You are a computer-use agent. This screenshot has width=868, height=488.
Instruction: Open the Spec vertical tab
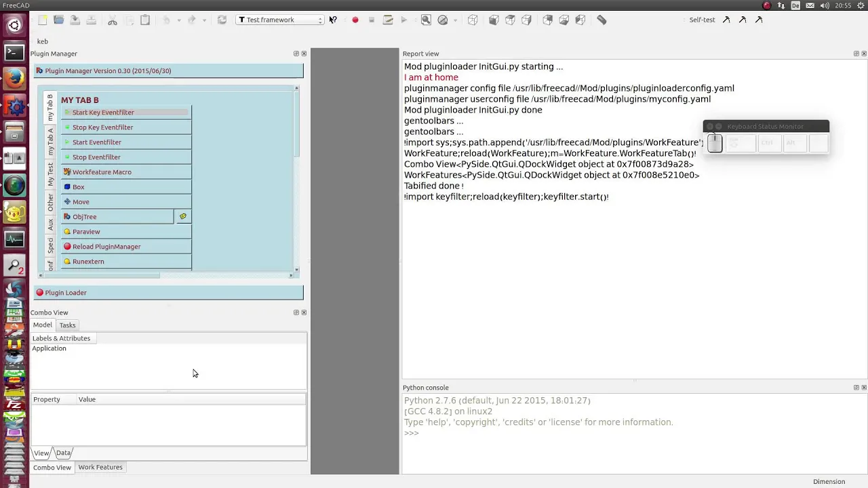pos(50,245)
